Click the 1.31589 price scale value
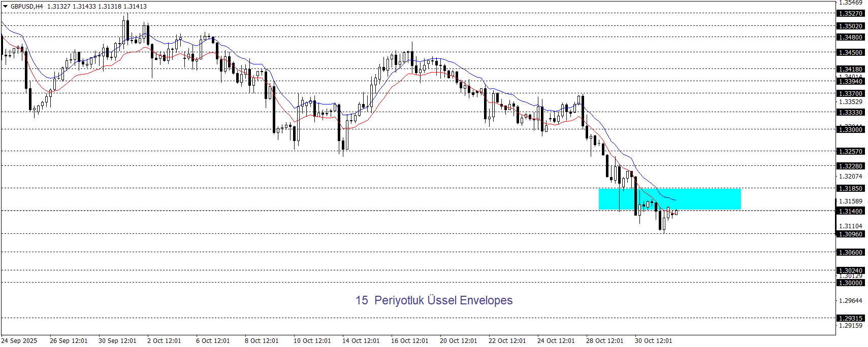The width and height of the screenshot is (868, 347). click(x=850, y=201)
